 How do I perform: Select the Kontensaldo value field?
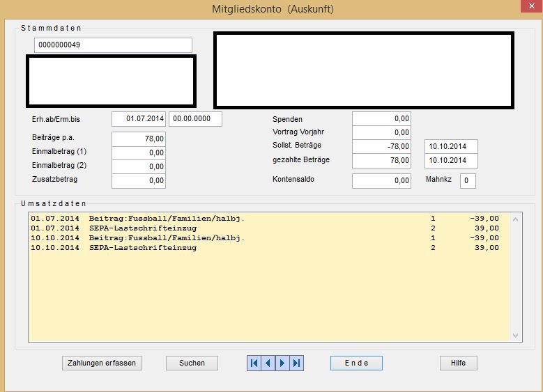point(381,181)
